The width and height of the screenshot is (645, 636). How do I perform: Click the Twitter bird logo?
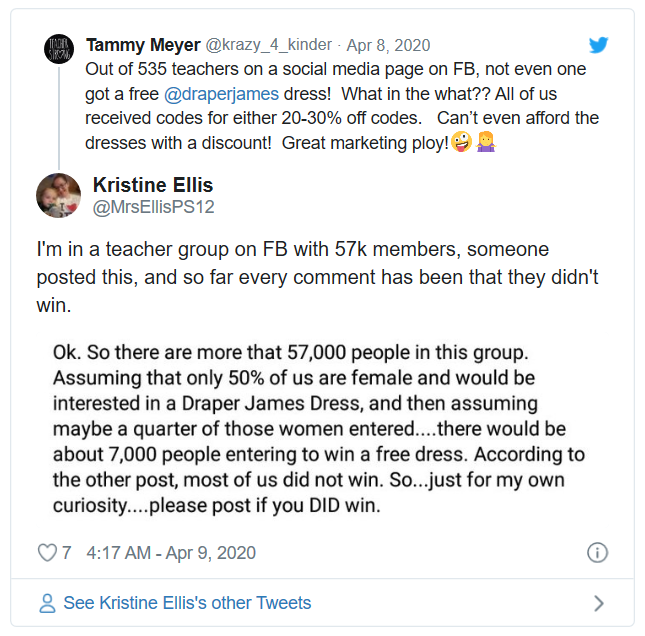point(600,45)
